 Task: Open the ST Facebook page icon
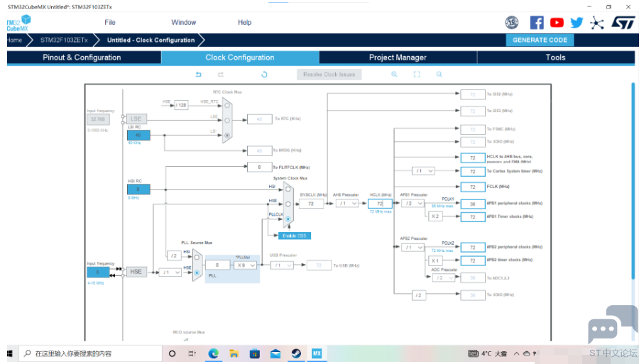click(x=536, y=23)
